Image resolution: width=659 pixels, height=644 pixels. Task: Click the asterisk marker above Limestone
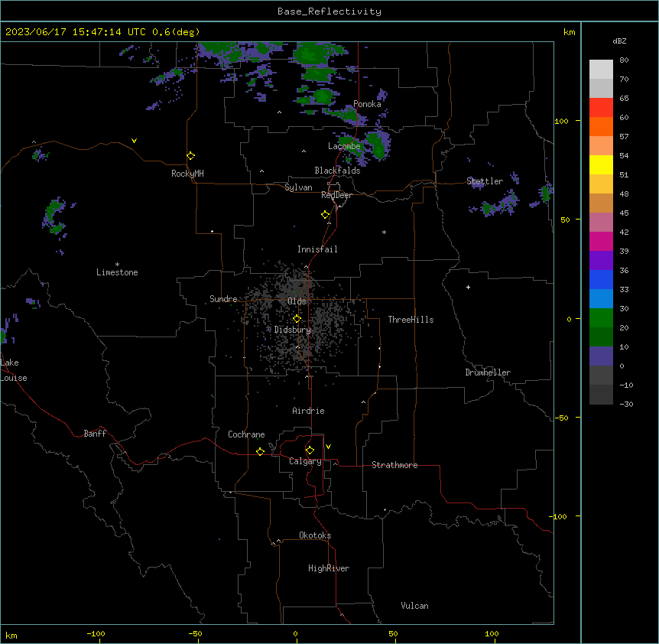pyautogui.click(x=117, y=265)
